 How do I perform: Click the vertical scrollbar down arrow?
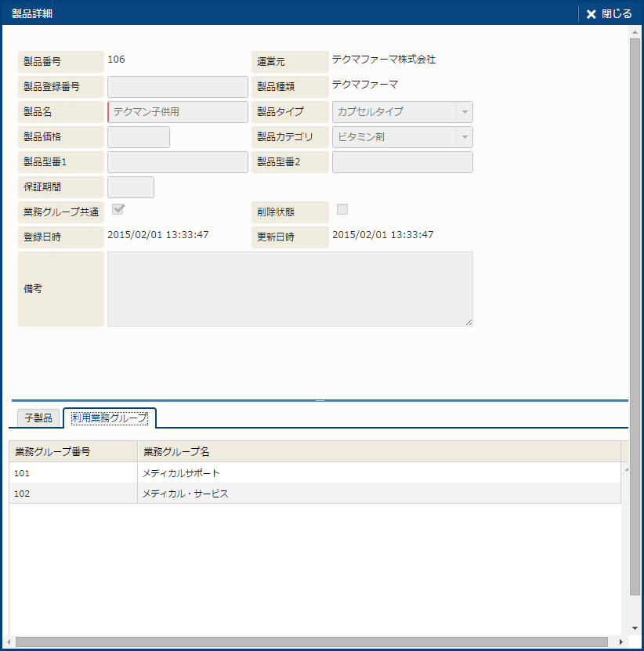[635, 628]
